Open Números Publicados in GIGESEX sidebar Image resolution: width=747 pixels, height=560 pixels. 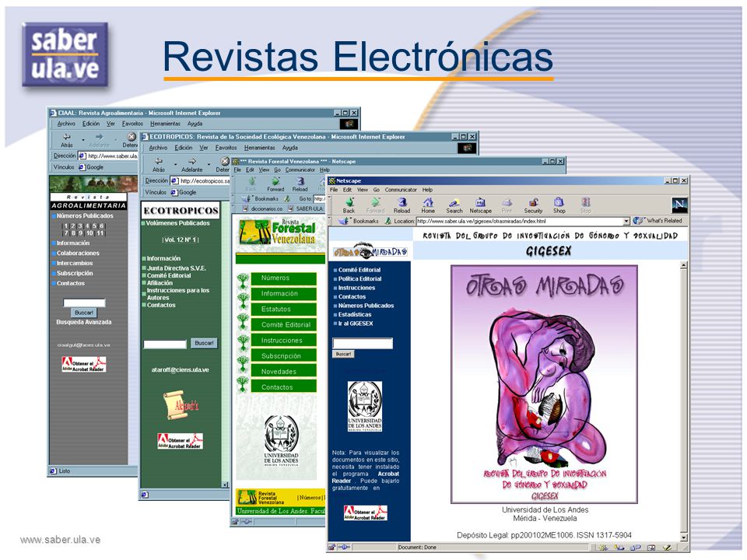pyautogui.click(x=366, y=306)
